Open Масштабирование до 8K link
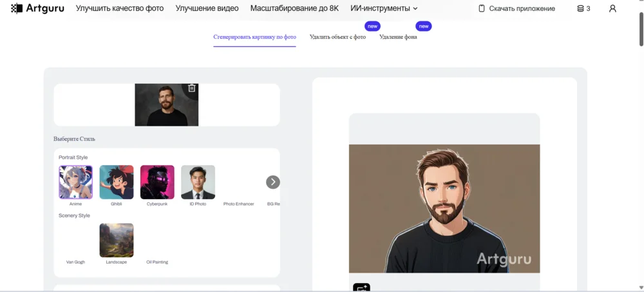Viewport: 644px width, 292px height. click(x=294, y=8)
